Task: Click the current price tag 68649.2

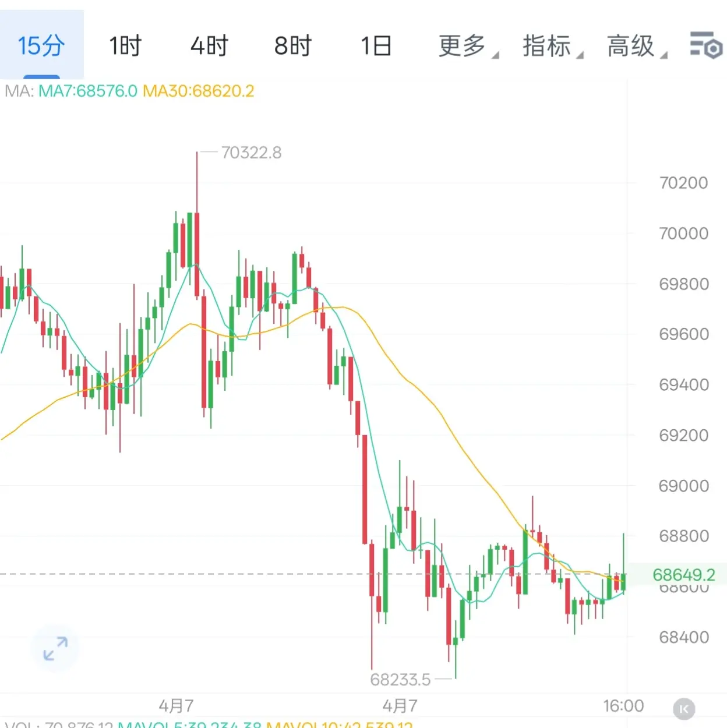Action: click(683, 575)
